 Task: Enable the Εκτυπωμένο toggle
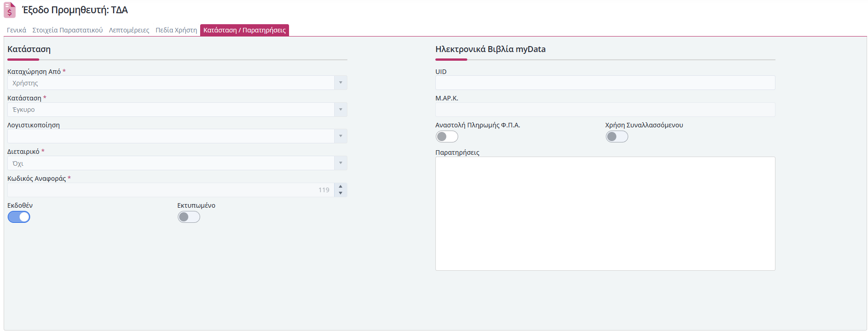[189, 217]
